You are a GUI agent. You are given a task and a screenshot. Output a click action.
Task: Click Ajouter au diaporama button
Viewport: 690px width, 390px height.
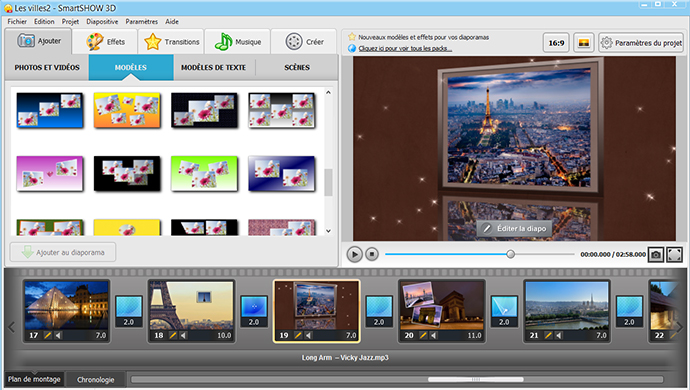pos(63,252)
